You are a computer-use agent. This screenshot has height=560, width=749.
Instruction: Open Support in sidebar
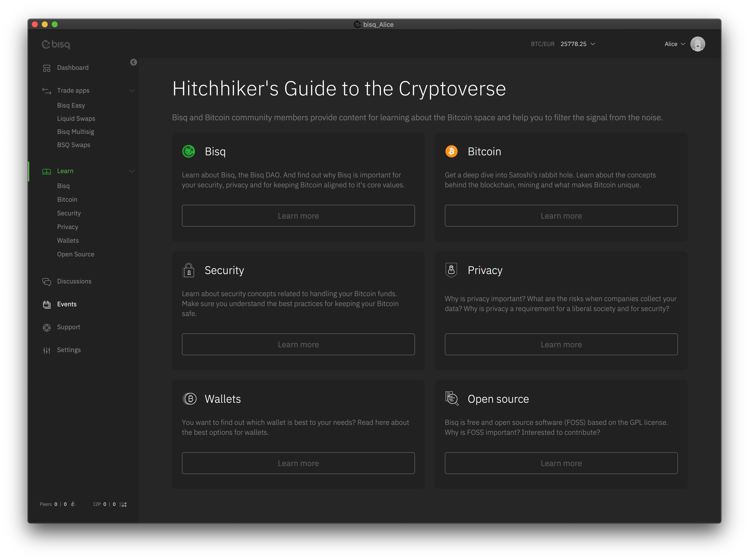tap(69, 327)
